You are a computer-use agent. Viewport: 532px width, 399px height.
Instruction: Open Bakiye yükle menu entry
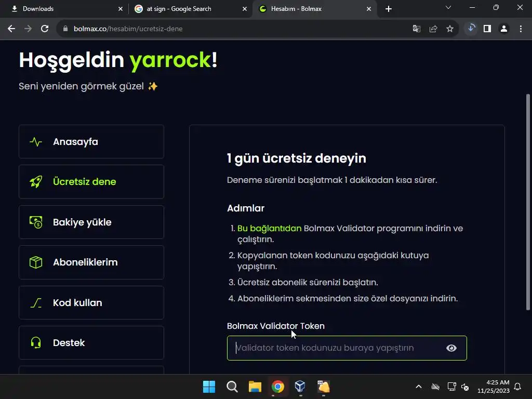point(91,222)
